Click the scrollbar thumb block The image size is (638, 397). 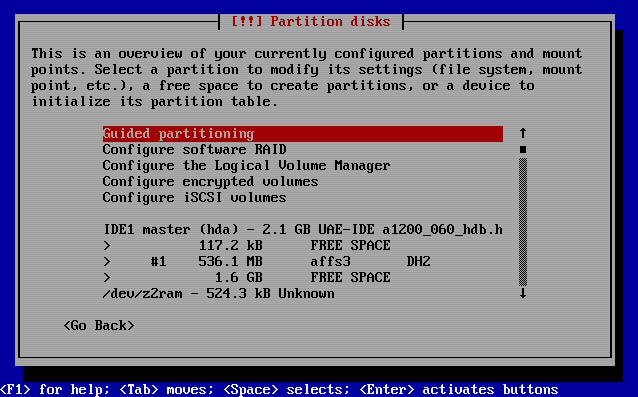pos(523,150)
